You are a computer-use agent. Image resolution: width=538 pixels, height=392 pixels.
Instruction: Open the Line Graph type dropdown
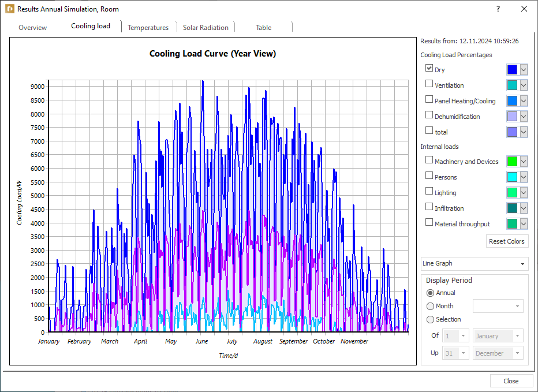click(475, 263)
